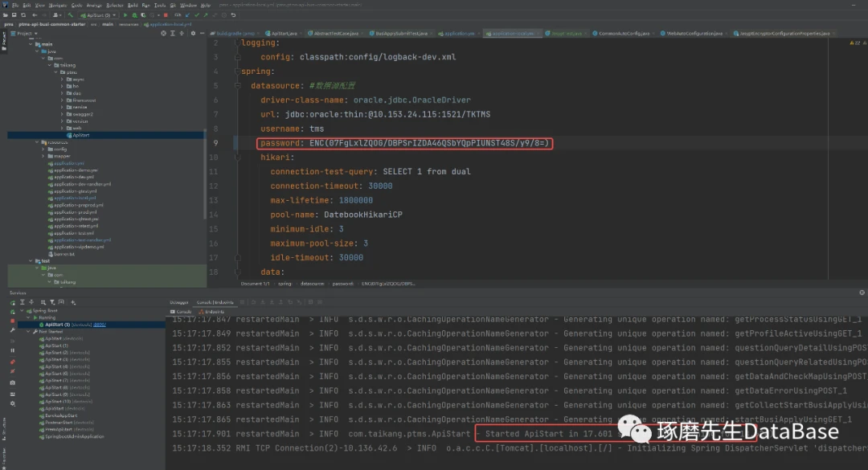Stop the running app via the red toolbar square

coord(166,15)
